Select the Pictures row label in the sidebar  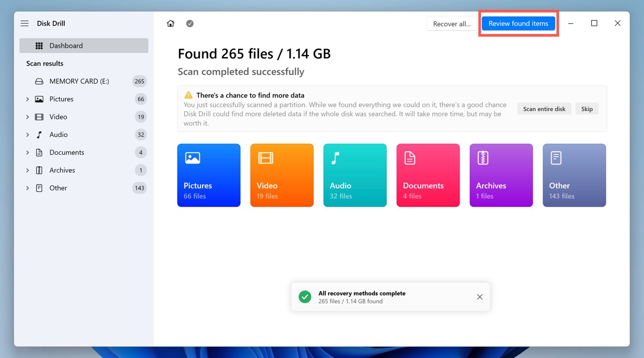pyautogui.click(x=61, y=99)
